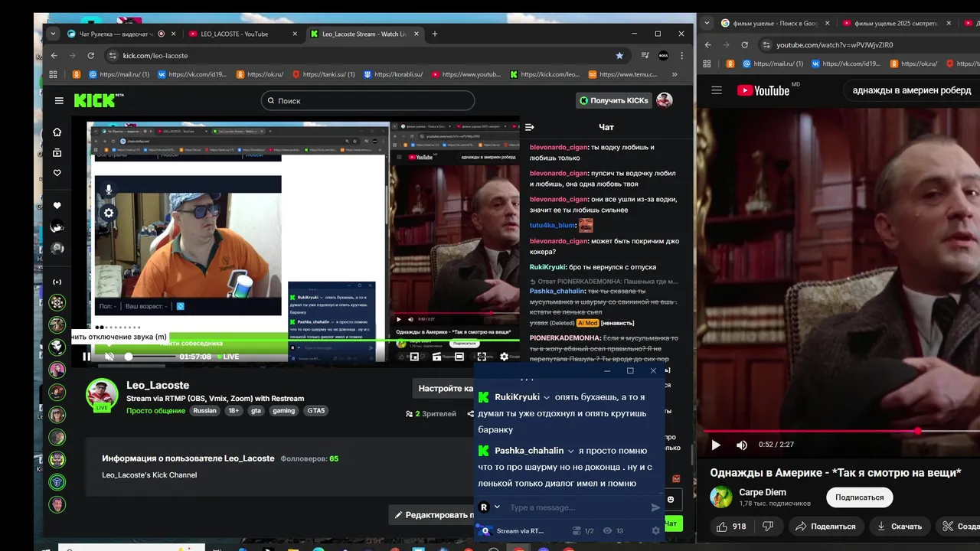Screen dimensions: 980x551
Task: Play the YouTube video in right window
Action: pos(716,445)
